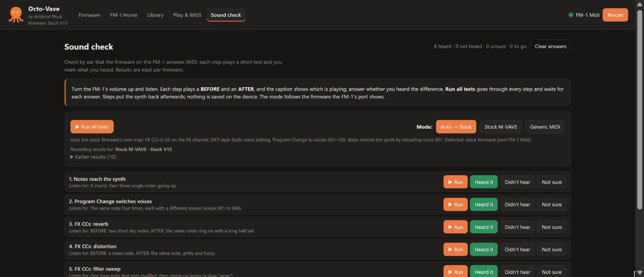
Task: Run the FX CCs: distortion test
Action: pyautogui.click(x=455, y=249)
